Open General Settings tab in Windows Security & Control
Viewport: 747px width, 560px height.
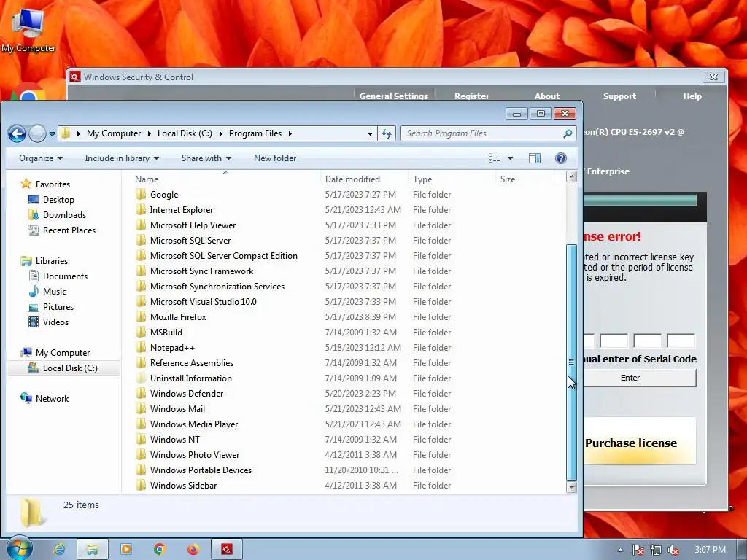click(393, 96)
